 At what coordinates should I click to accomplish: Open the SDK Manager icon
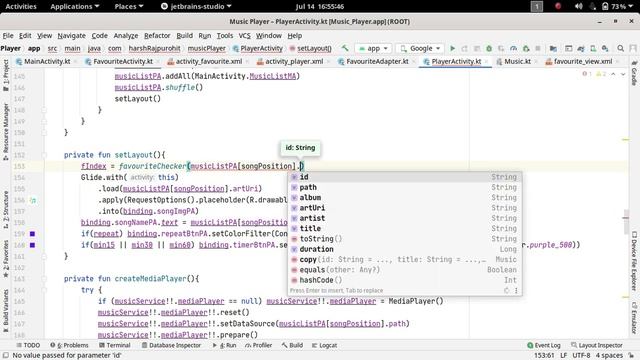click(x=605, y=48)
